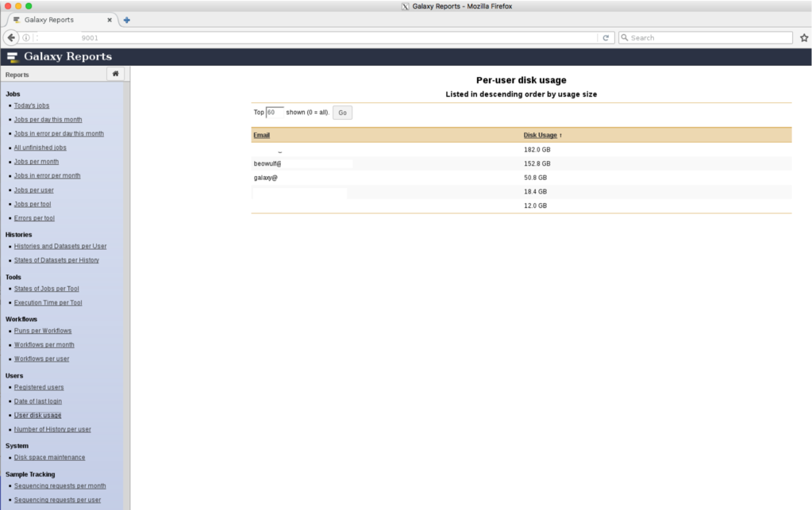Image resolution: width=812 pixels, height=510 pixels.
Task: Open a new tab with plus icon
Action: tap(127, 20)
